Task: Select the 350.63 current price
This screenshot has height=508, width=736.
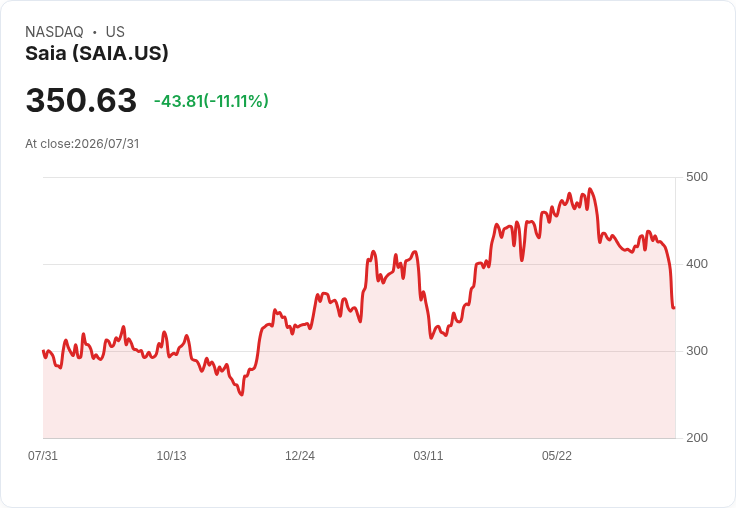Action: pyautogui.click(x=81, y=100)
